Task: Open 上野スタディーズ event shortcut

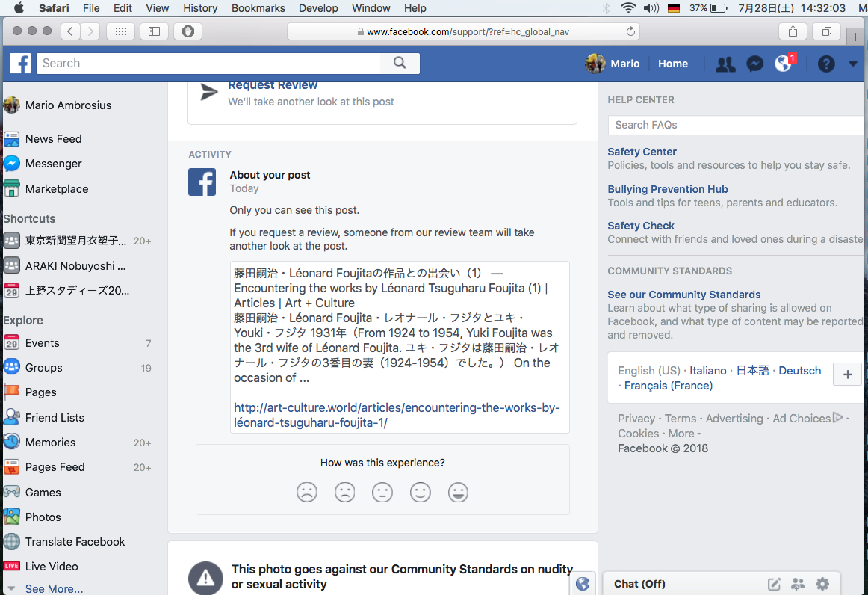Action: (x=77, y=291)
